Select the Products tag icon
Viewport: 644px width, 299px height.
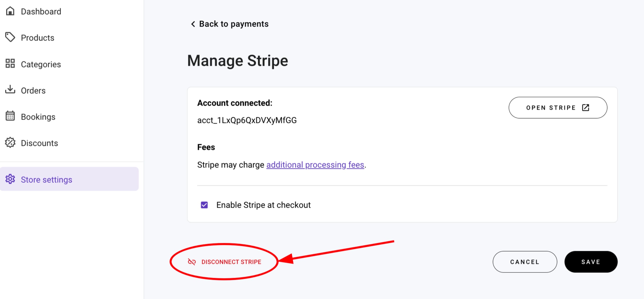pyautogui.click(x=10, y=37)
